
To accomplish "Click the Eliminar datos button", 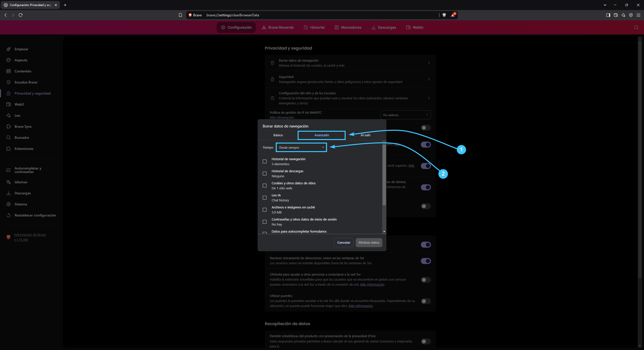I will point(369,243).
